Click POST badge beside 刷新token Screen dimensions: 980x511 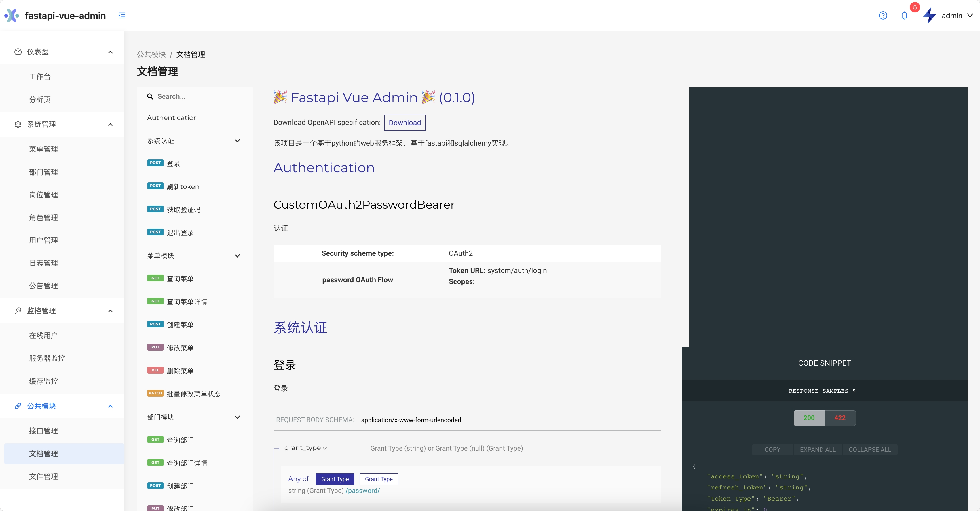click(155, 186)
